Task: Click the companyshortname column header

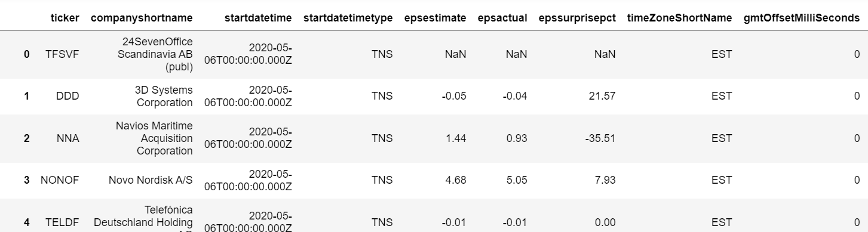Action: point(142,18)
